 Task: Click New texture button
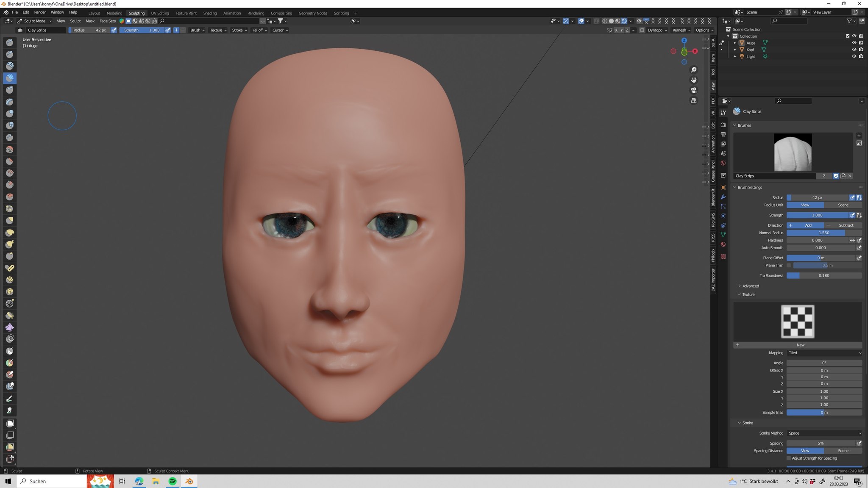pos(800,345)
